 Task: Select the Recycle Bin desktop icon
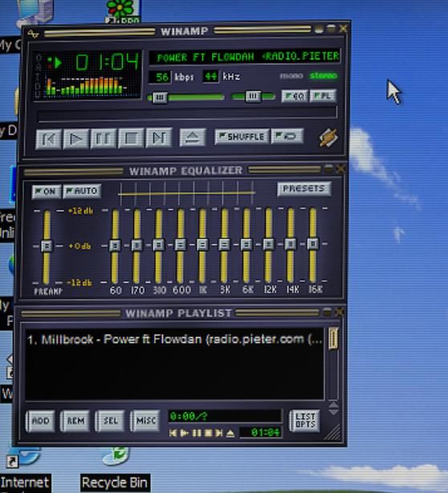[115, 468]
